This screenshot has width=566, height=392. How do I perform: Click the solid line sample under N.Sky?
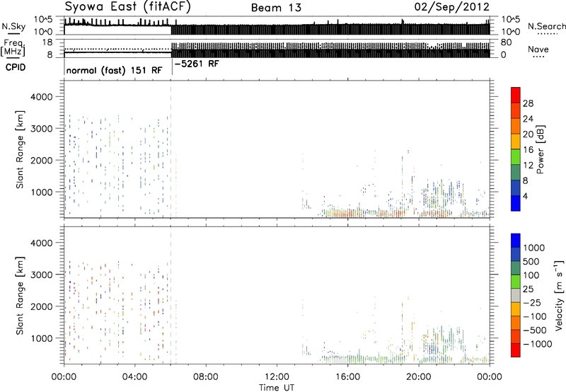13,34
